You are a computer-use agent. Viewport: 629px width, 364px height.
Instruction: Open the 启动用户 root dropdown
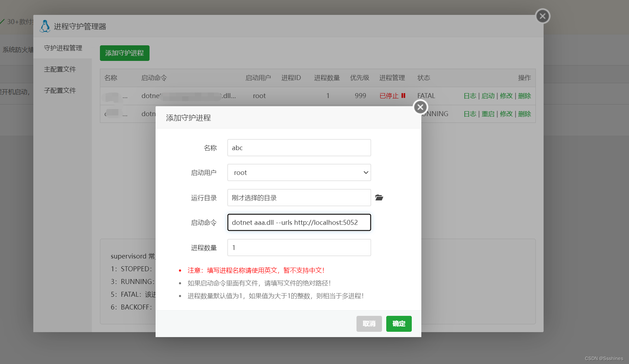[x=299, y=172]
